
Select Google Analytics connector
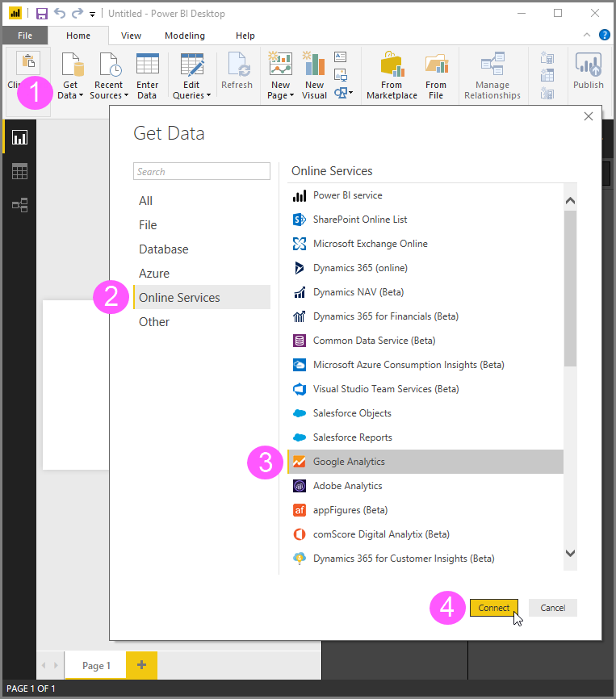pos(425,462)
